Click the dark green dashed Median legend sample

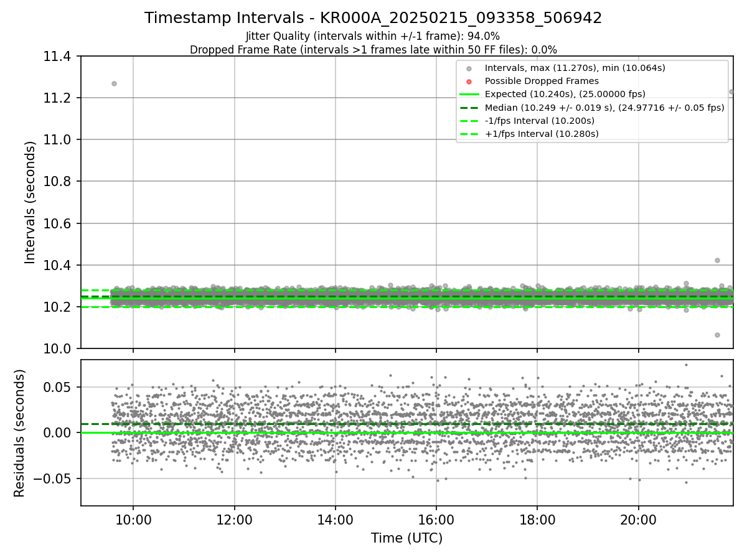(469, 108)
